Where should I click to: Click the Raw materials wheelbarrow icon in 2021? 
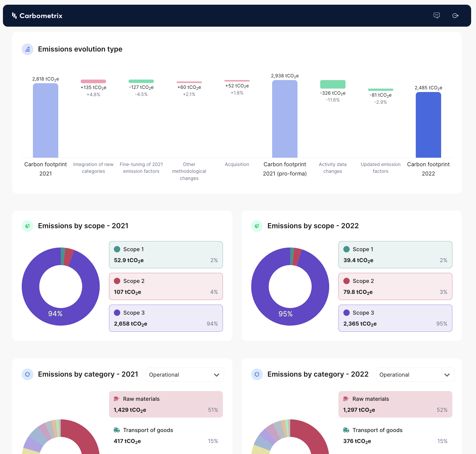pyautogui.click(x=117, y=399)
